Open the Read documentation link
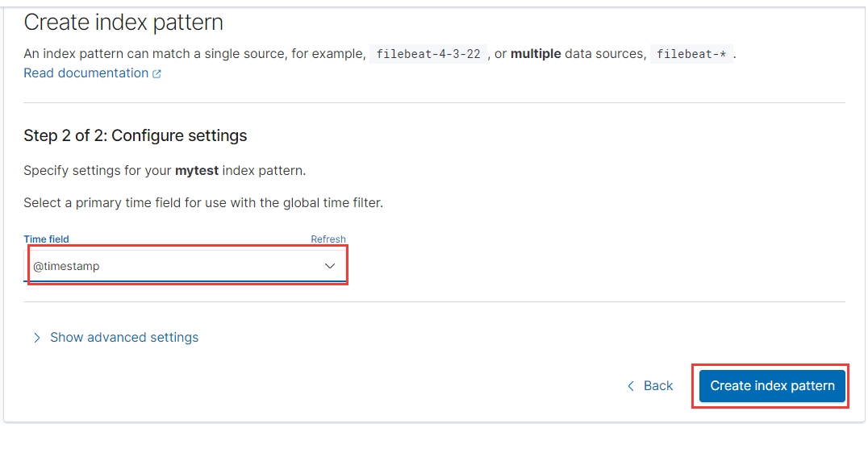The image size is (868, 457). pyautogui.click(x=86, y=73)
